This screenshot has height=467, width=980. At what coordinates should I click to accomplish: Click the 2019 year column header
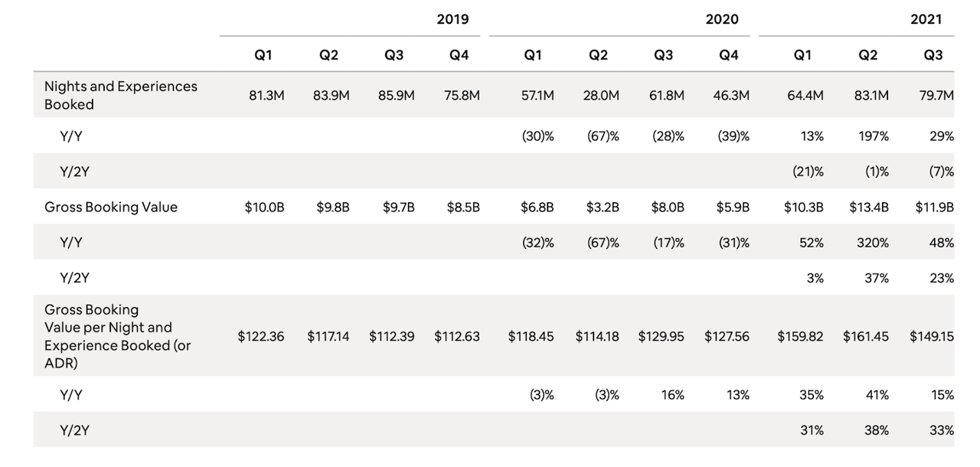pyautogui.click(x=452, y=19)
